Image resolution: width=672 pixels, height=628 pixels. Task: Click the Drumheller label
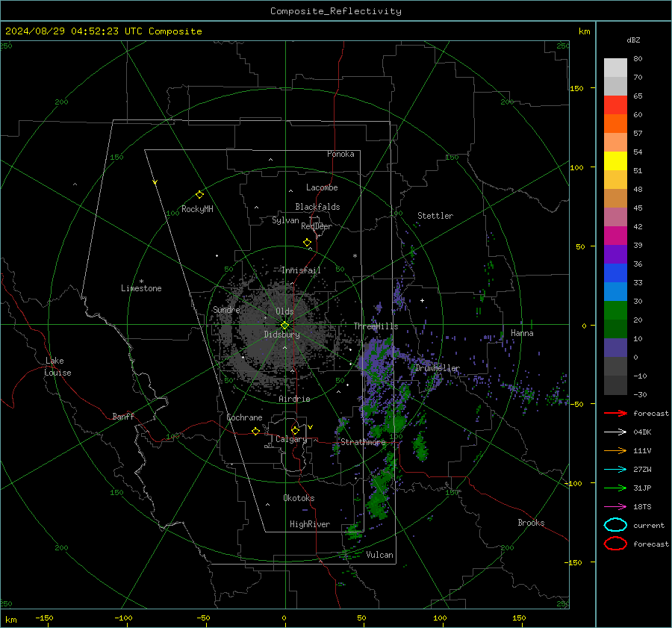(437, 368)
